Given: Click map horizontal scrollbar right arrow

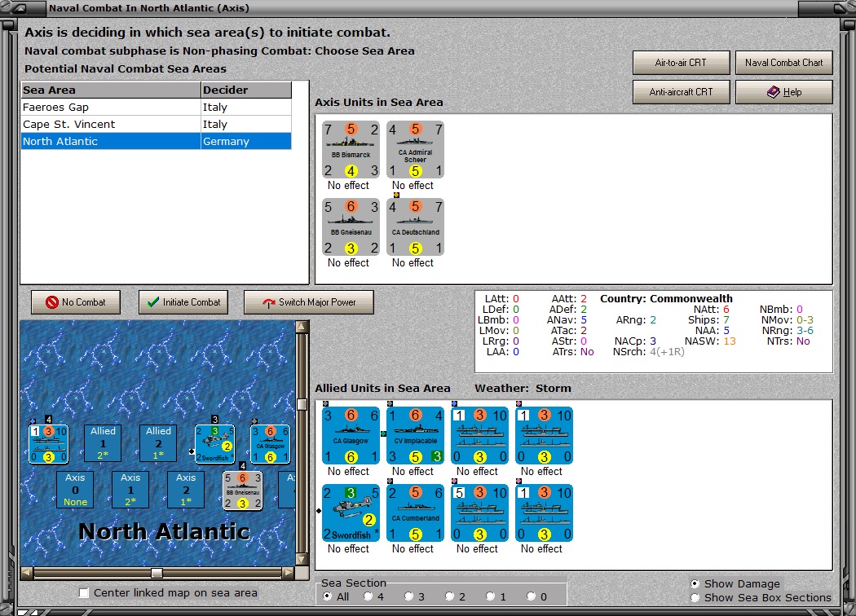Looking at the screenshot, I should tap(289, 572).
